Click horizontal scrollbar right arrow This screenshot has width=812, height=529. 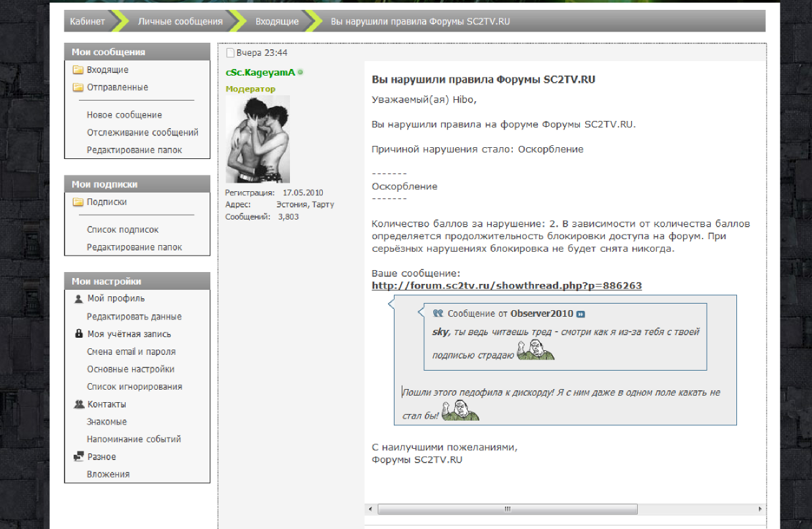(761, 509)
